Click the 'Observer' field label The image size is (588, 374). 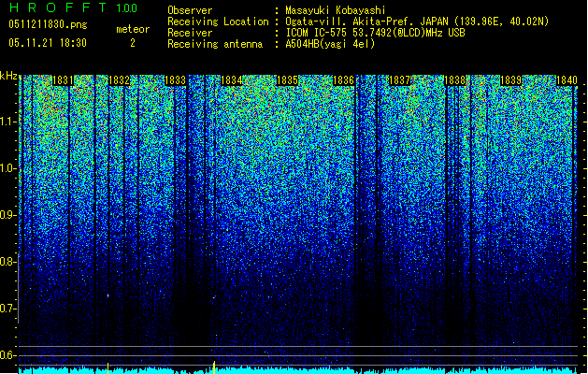tap(190, 10)
